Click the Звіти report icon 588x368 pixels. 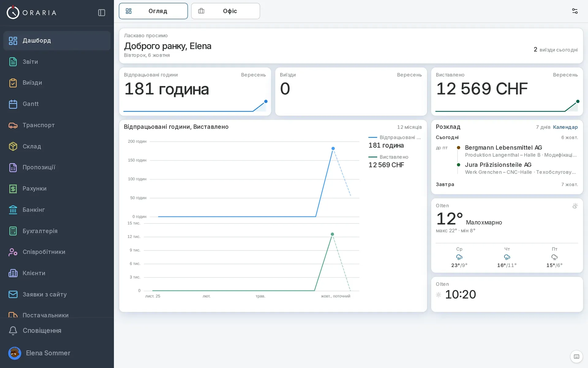13,62
